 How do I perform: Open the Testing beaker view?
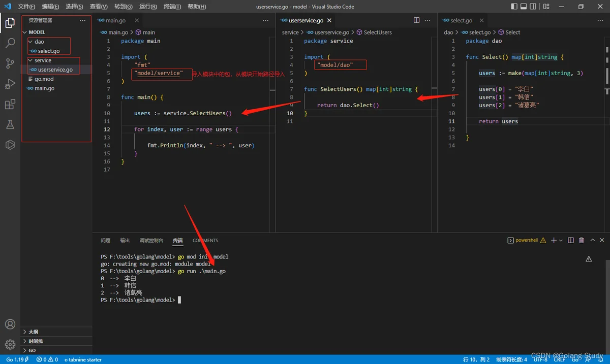[10, 124]
